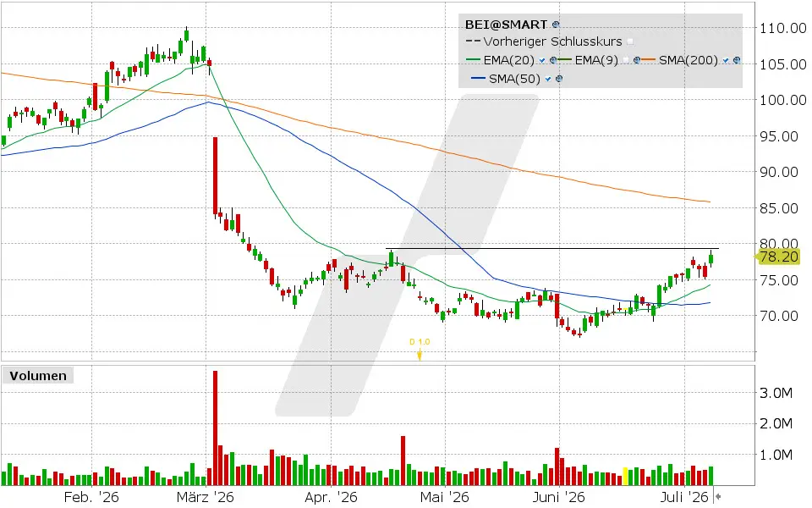
Task: Click the green EMA(20) line sample in legend
Action: pos(474,59)
